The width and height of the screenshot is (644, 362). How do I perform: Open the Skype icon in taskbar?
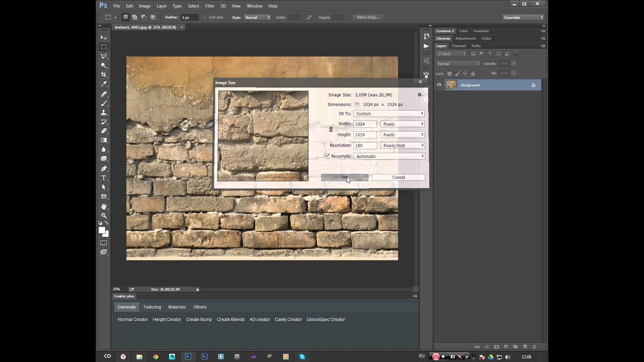pyautogui.click(x=302, y=356)
